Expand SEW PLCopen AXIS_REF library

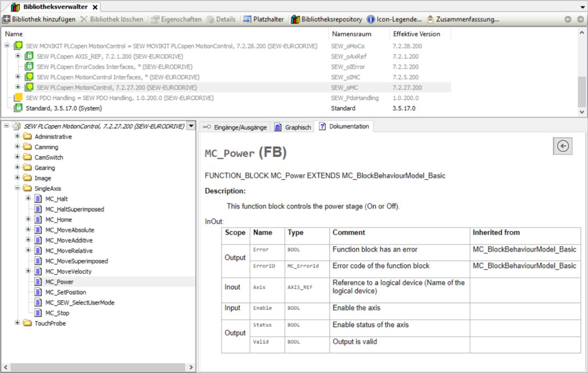pyautogui.click(x=18, y=56)
